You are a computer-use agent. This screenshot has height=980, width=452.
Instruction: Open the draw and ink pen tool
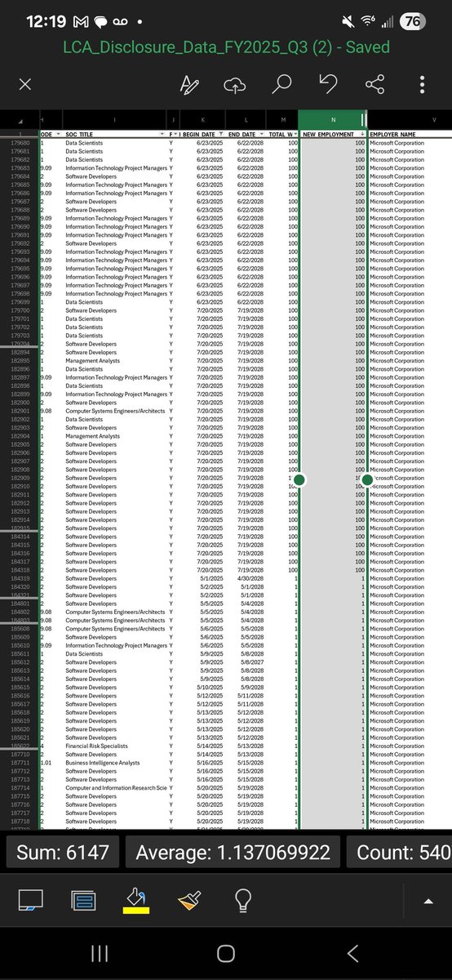pos(188,84)
